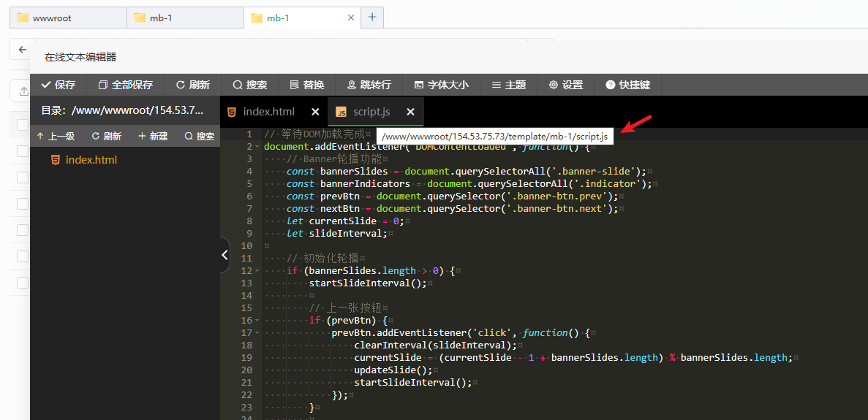Fold the click handler at line 17
The width and height of the screenshot is (868, 420).
pos(257,333)
